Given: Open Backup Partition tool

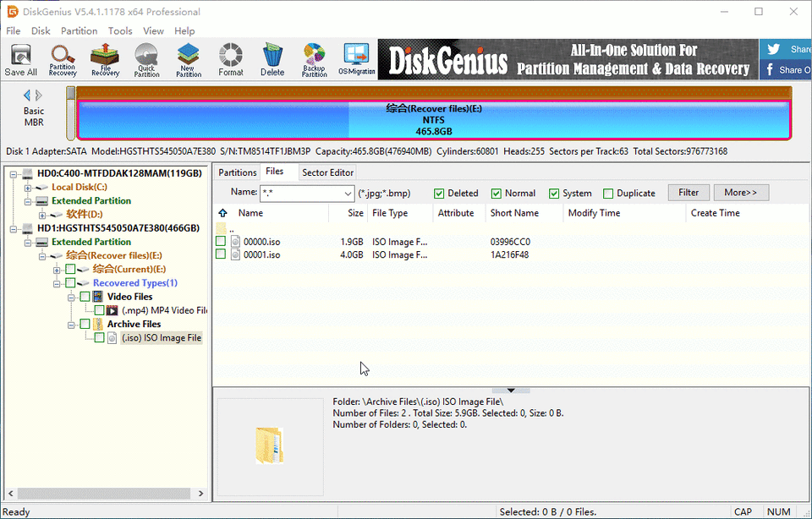Looking at the screenshot, I should [x=315, y=59].
